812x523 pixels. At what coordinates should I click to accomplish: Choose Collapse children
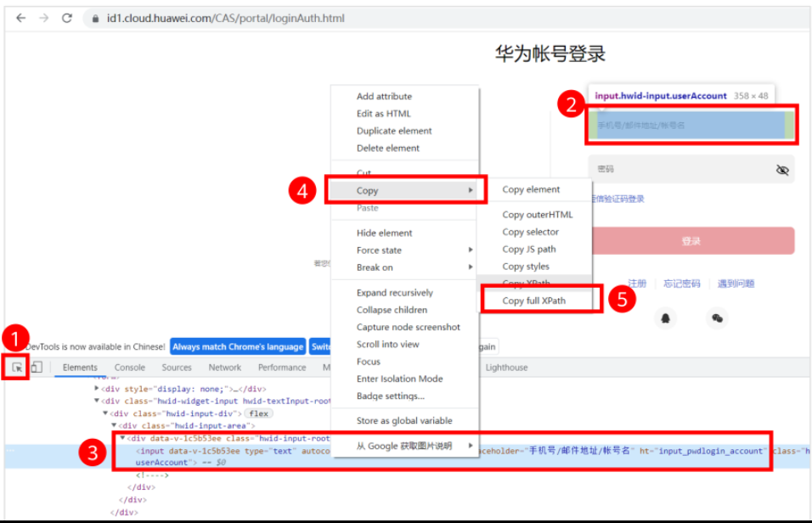click(392, 310)
